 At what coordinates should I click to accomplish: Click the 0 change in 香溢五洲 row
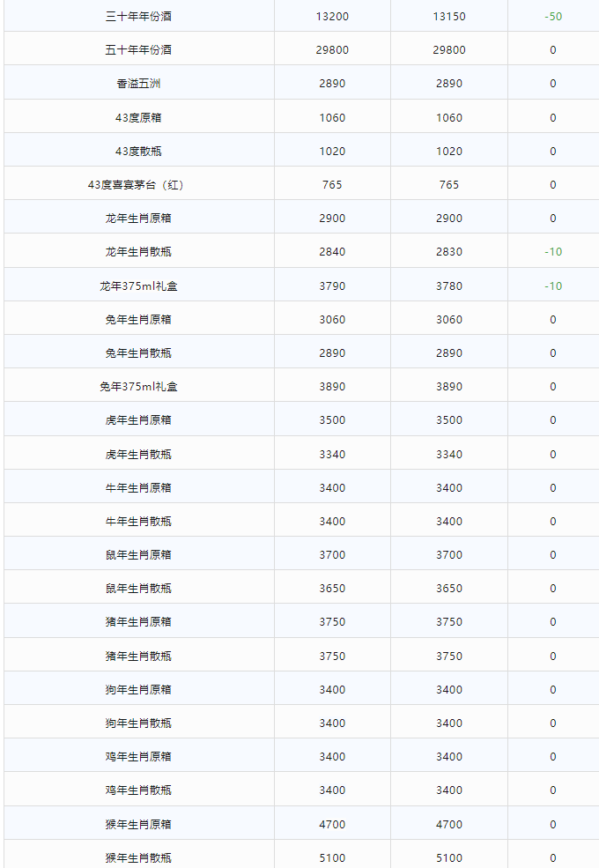553,84
